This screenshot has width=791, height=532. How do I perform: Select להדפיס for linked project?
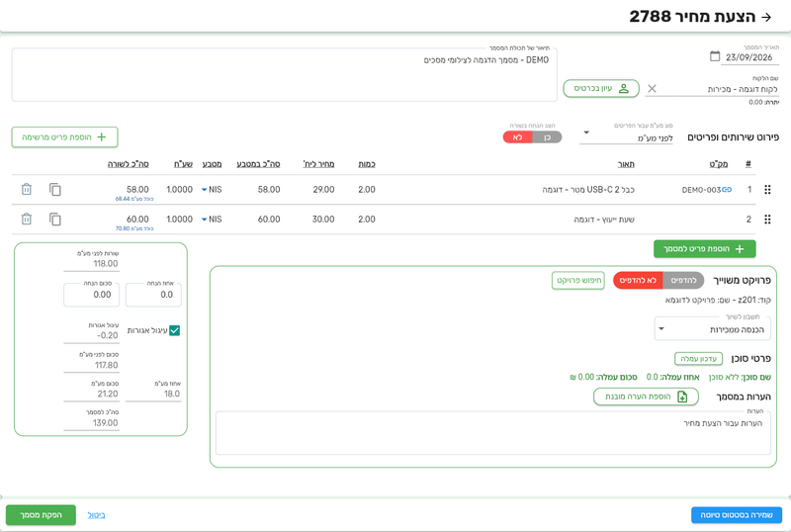pyautogui.click(x=683, y=280)
